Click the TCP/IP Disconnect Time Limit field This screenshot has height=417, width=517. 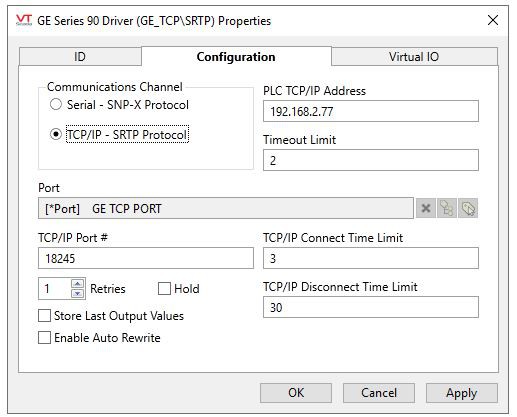[x=371, y=307]
